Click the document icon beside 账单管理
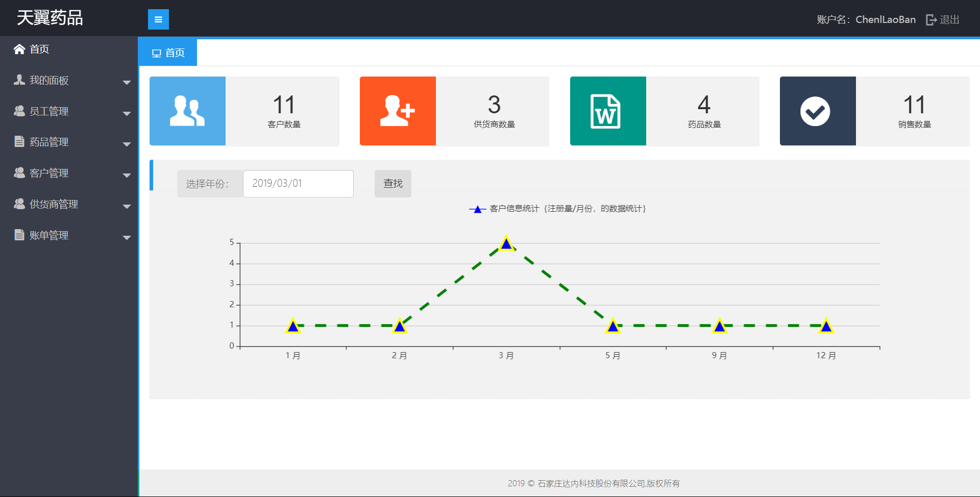The image size is (980, 497). (x=19, y=235)
